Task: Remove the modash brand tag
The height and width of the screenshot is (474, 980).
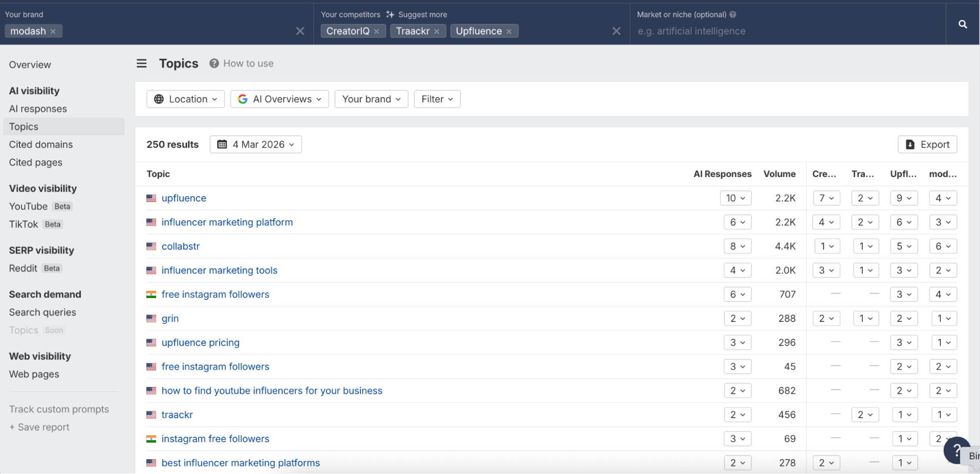Action: pyautogui.click(x=53, y=31)
